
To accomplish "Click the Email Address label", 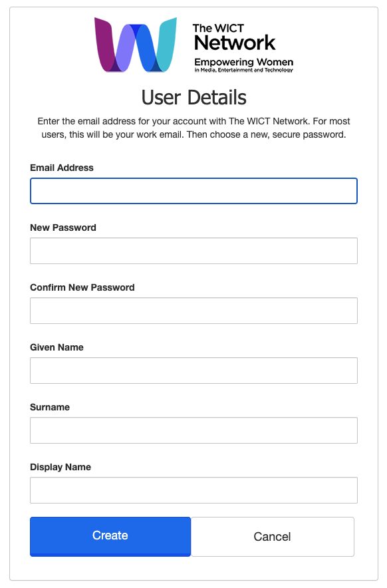I will pos(61,168).
